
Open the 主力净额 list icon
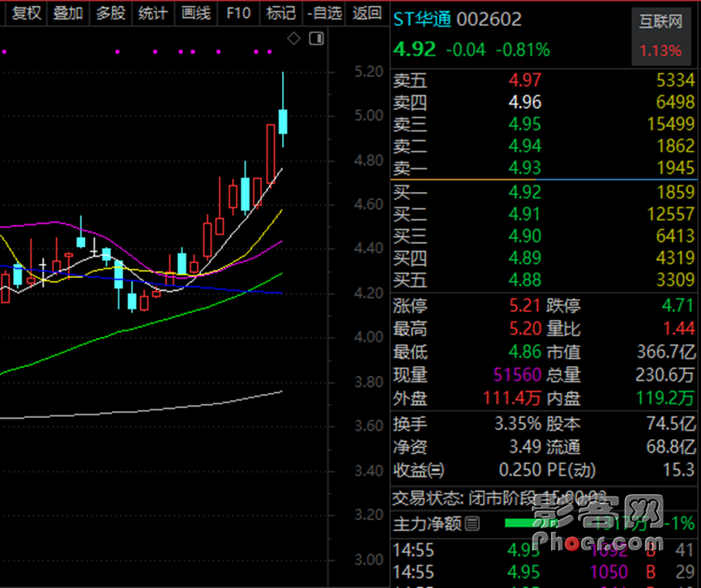pos(472,523)
